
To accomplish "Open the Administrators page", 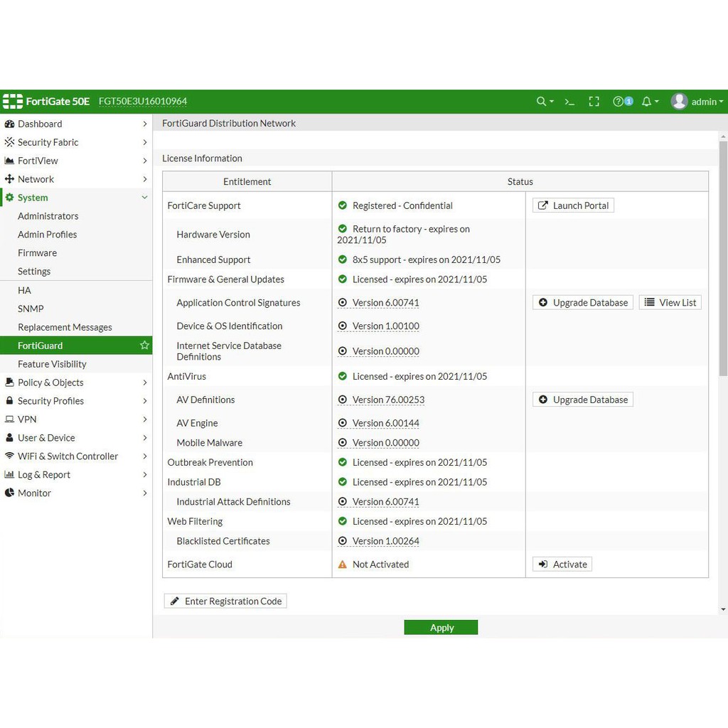I will [x=48, y=216].
